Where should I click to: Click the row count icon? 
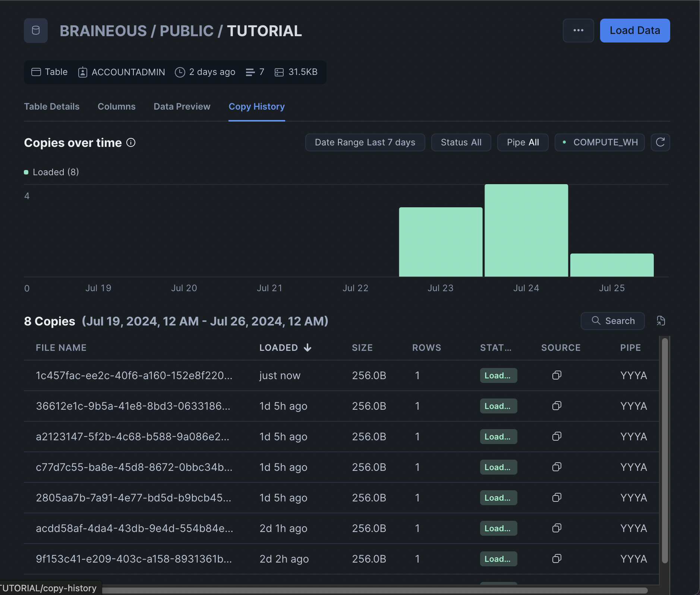point(250,72)
